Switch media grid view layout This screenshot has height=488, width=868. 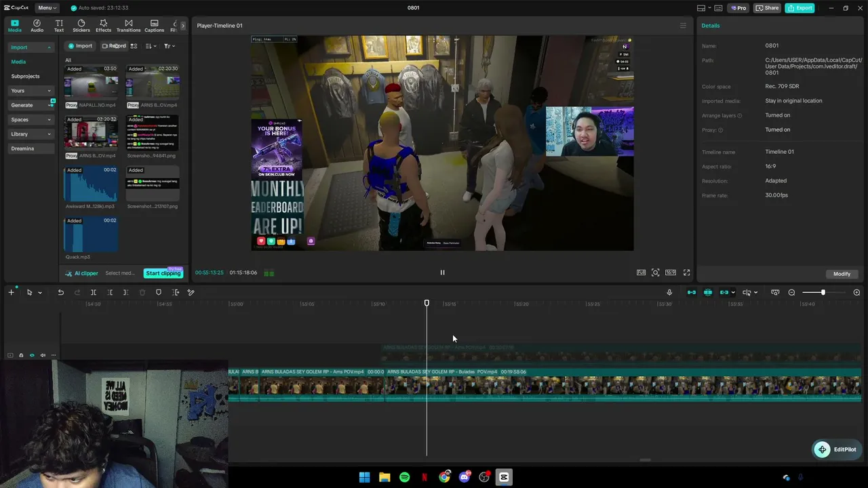click(134, 46)
